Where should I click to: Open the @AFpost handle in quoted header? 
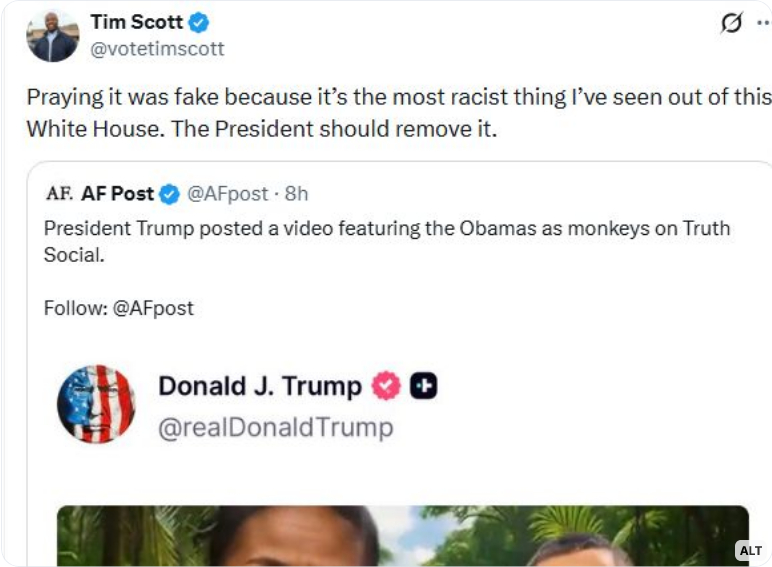pos(229,193)
